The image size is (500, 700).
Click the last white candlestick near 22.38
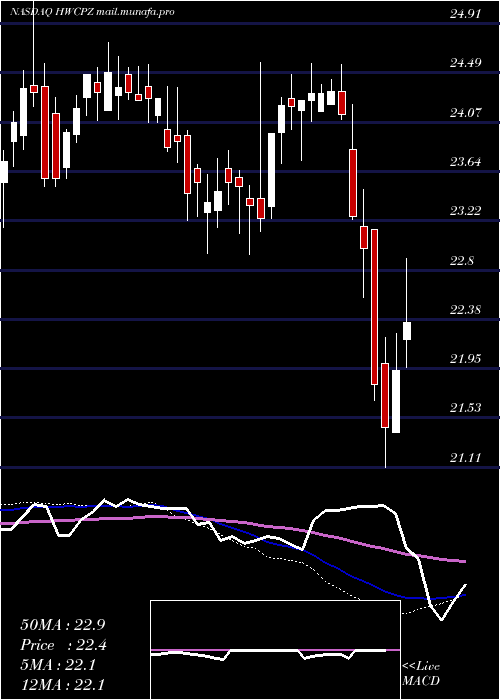pos(407,331)
